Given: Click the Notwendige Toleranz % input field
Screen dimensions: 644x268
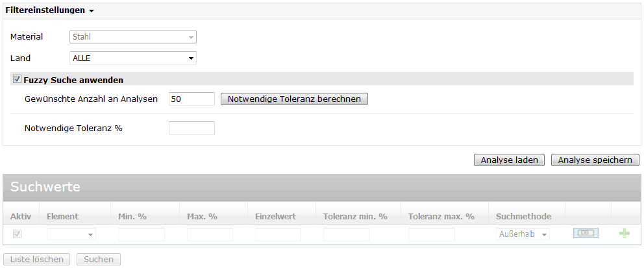Looking at the screenshot, I should 191,128.
